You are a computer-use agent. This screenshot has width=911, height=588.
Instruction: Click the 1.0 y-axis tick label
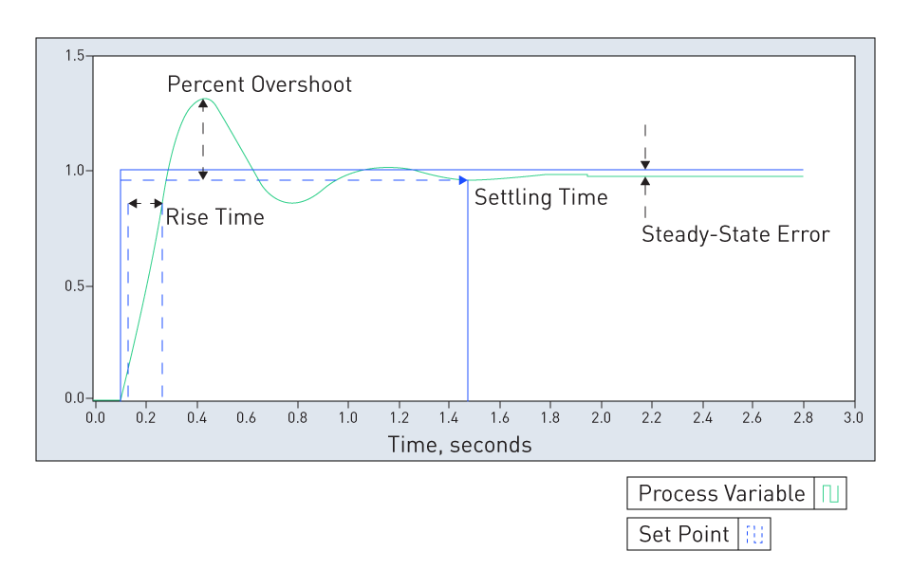(x=74, y=171)
